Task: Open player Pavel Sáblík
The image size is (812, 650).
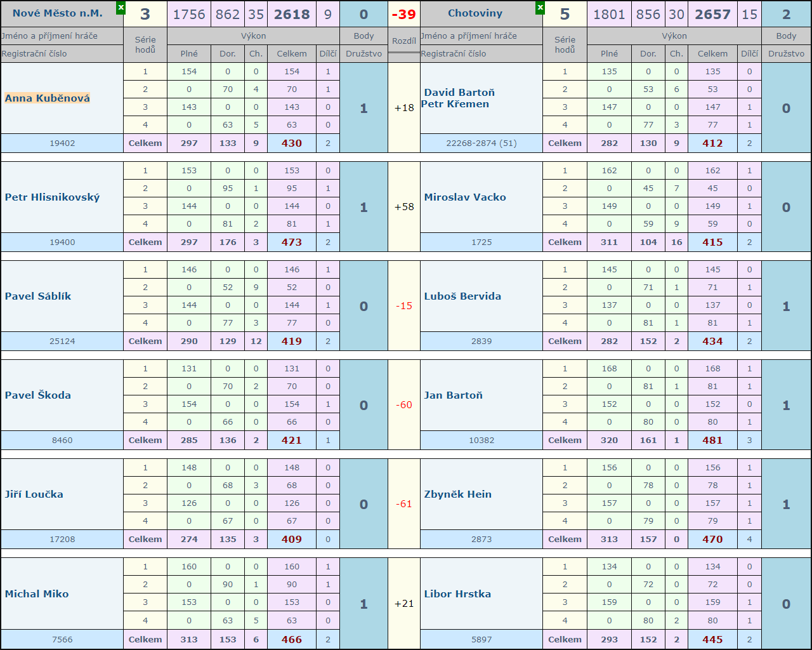Action: point(38,296)
